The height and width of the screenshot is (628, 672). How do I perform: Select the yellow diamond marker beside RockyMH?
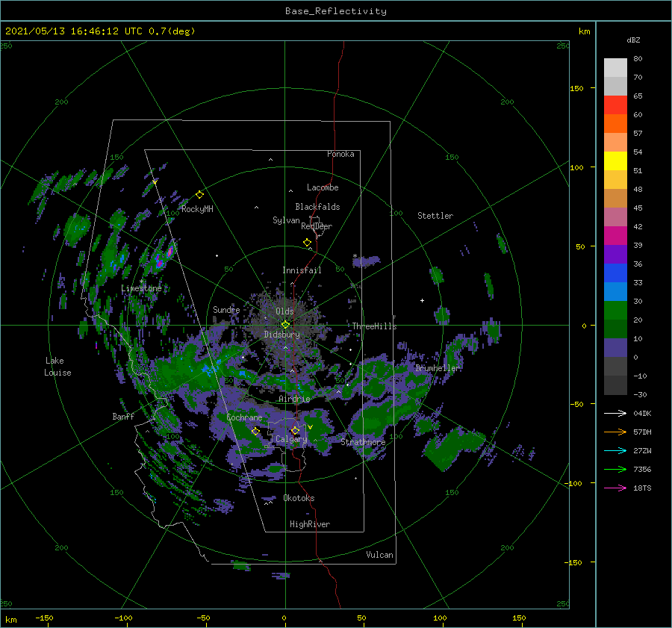[x=199, y=195]
